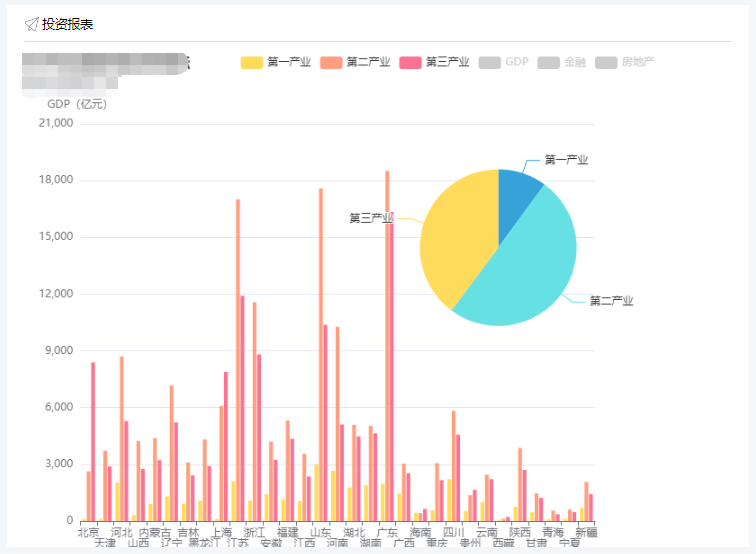Click the grey GDP legend marker
The image size is (756, 554).
tap(489, 63)
